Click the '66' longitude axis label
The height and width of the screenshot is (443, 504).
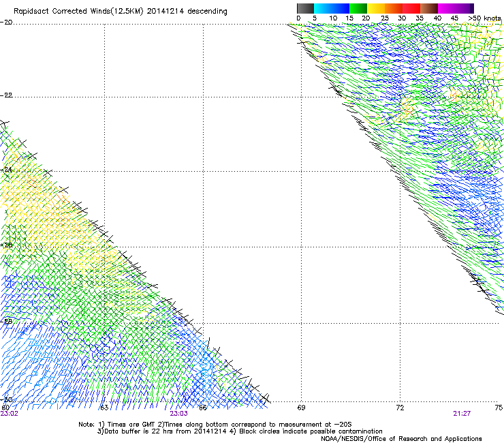tap(203, 408)
